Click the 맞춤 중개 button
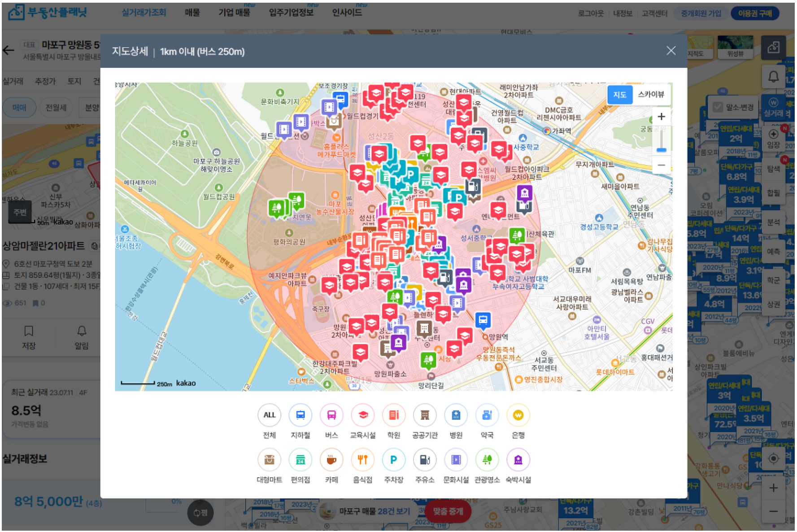The height and width of the screenshot is (532, 797). (x=448, y=511)
